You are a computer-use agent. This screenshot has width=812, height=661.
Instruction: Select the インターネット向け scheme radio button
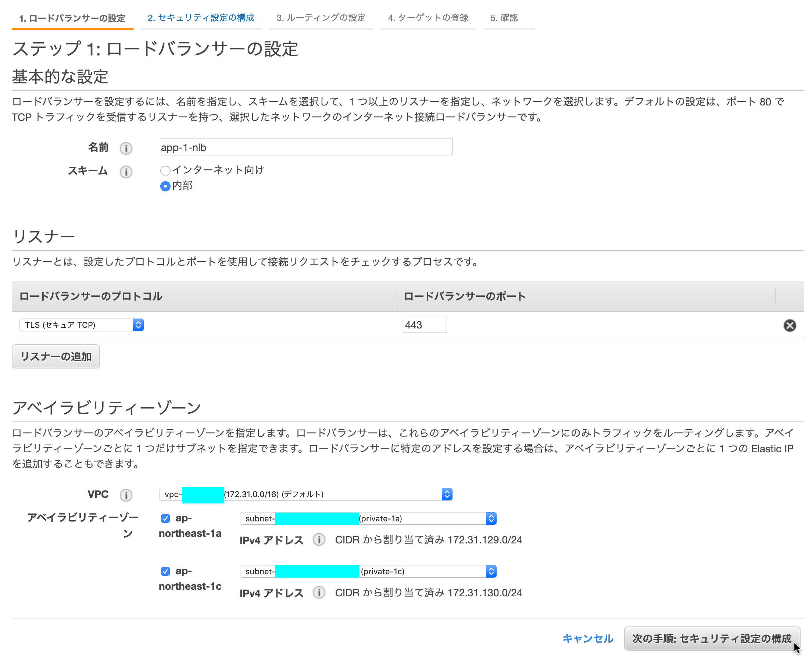coord(165,170)
